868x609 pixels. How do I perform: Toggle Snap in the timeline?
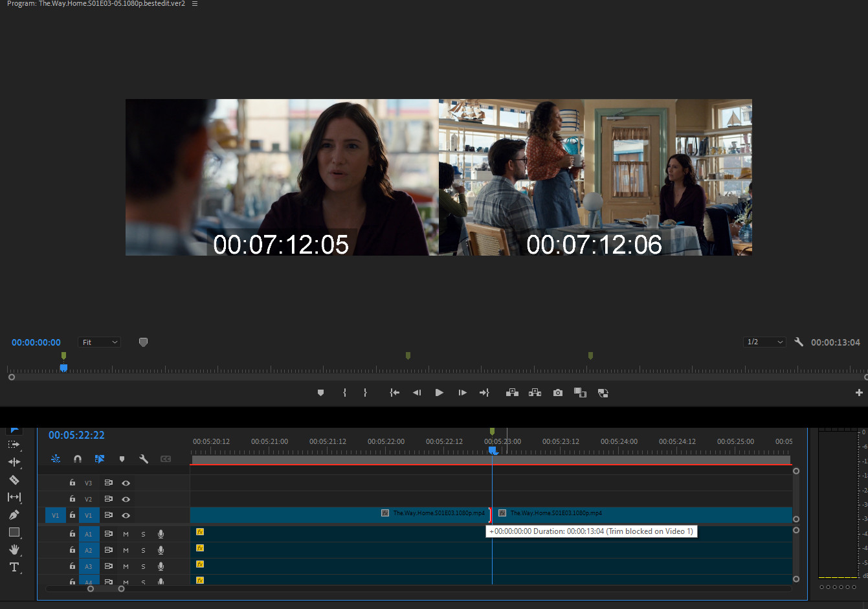[x=78, y=459]
